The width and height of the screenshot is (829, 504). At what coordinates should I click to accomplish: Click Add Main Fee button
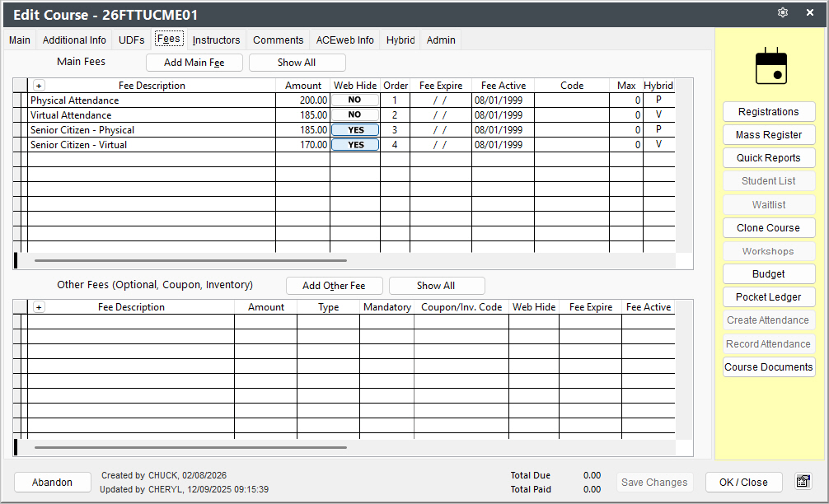click(x=194, y=63)
